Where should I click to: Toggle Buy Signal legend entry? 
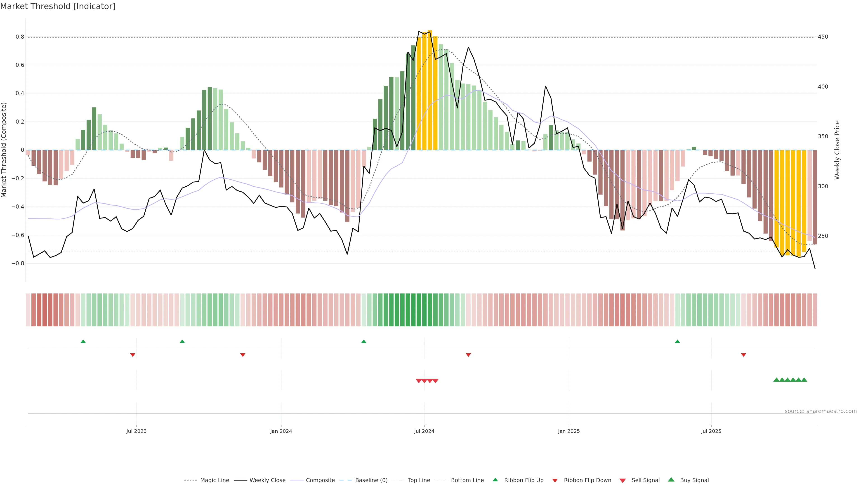pos(694,480)
